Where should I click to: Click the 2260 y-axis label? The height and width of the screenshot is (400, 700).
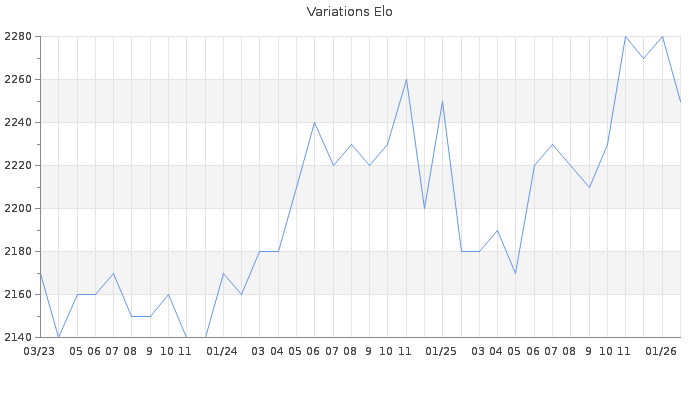[17, 80]
